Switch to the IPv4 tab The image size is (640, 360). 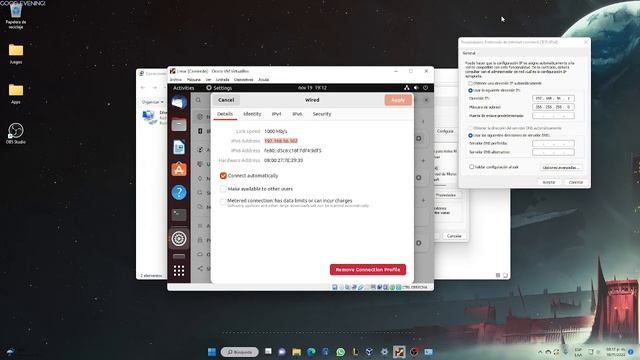point(276,114)
